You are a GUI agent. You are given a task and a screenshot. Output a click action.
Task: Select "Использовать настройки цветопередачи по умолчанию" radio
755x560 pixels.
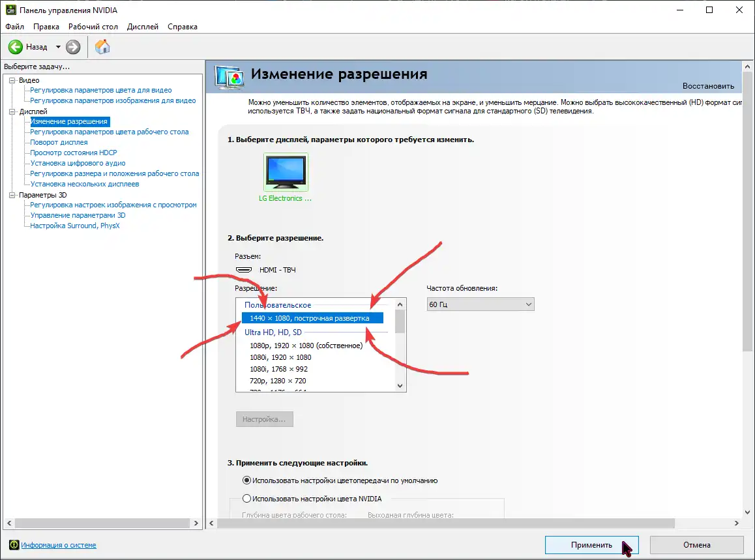(246, 480)
